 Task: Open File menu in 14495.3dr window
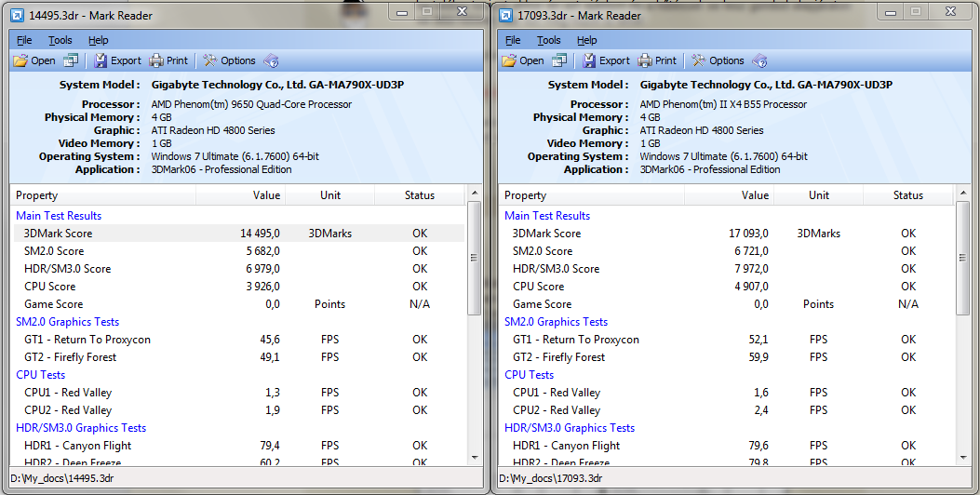tap(24, 40)
